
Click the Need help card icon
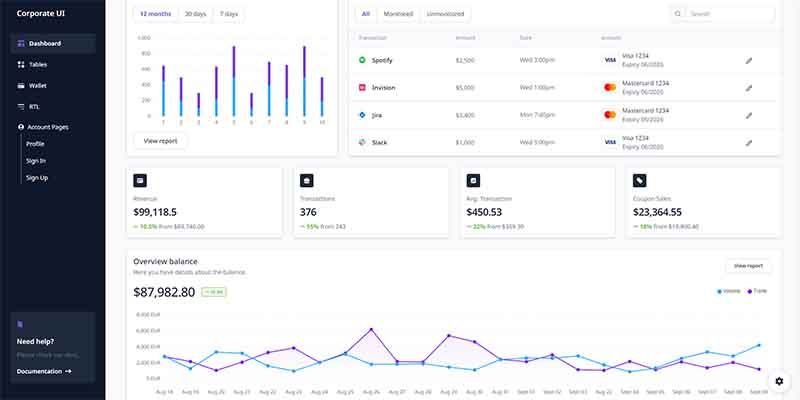pyautogui.click(x=20, y=324)
